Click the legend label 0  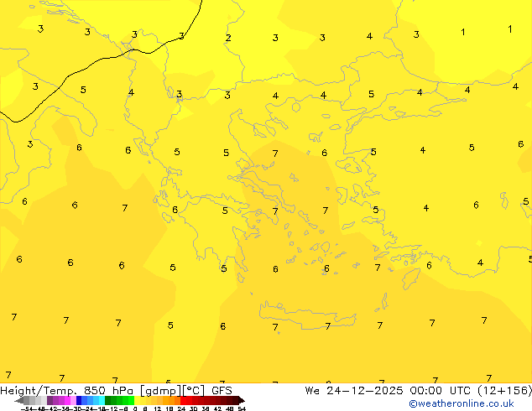coord(135,409)
